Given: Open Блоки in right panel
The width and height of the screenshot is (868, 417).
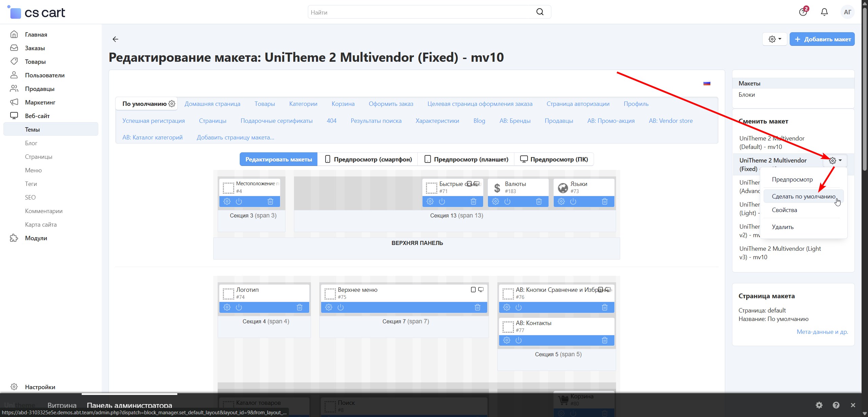Looking at the screenshot, I should pyautogui.click(x=747, y=95).
